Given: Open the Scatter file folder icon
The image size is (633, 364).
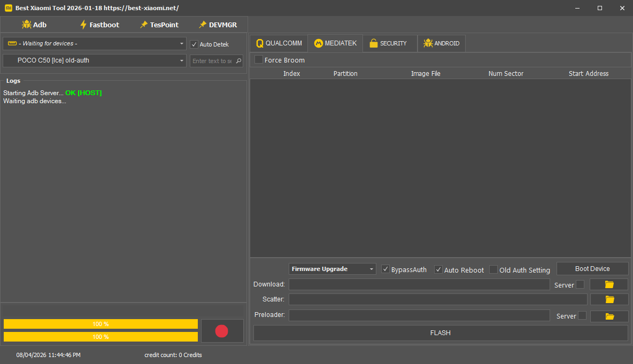Looking at the screenshot, I should 609,299.
